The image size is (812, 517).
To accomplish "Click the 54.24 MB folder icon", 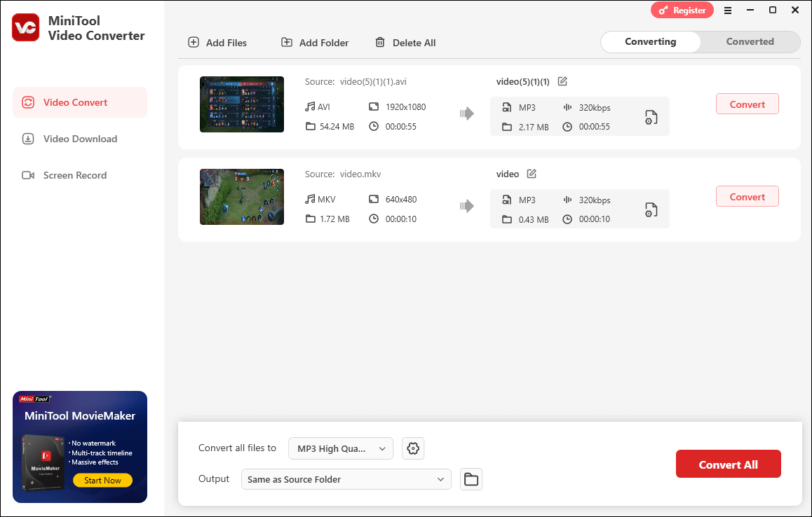I will [x=310, y=126].
